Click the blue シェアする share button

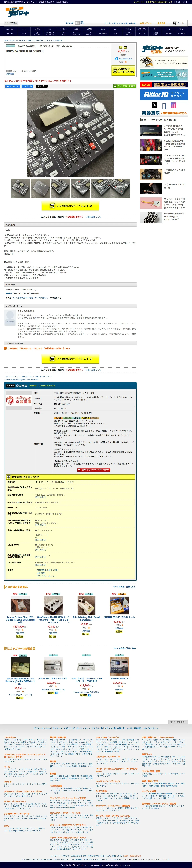[x=28, y=86]
